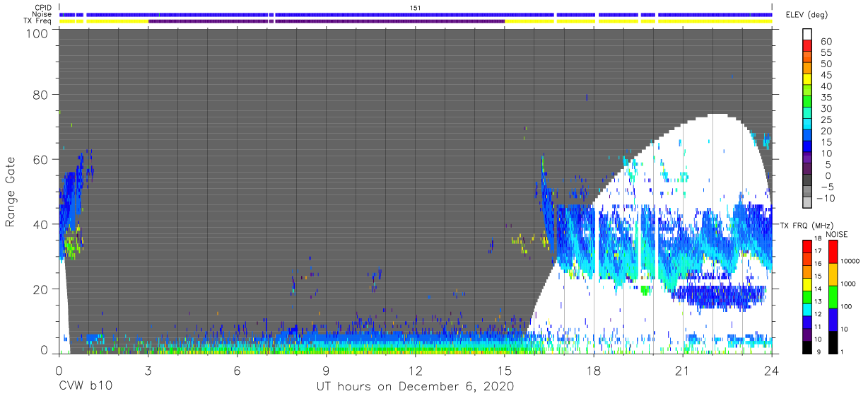Click the 35 tick on the ELEV scale
The image size is (868, 401).
(x=826, y=98)
